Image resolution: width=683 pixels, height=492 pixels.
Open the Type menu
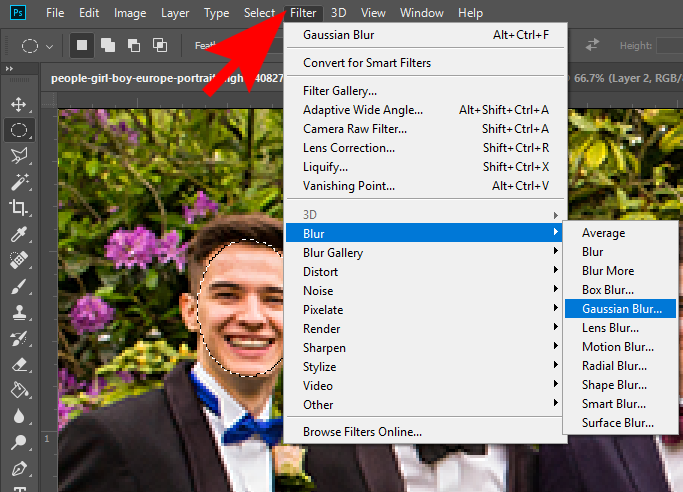click(x=216, y=13)
